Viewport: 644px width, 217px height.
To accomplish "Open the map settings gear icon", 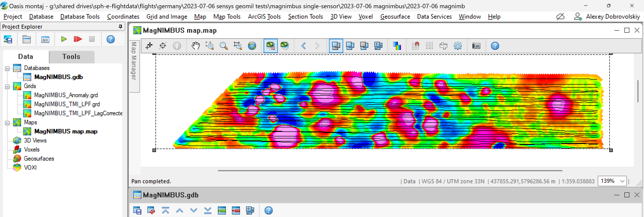I will (x=458, y=46).
